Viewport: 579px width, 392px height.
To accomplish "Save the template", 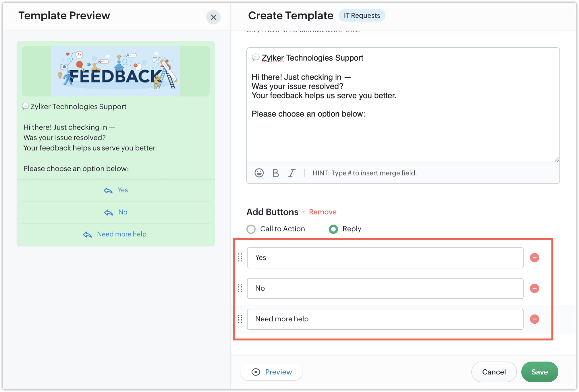I will (x=539, y=372).
